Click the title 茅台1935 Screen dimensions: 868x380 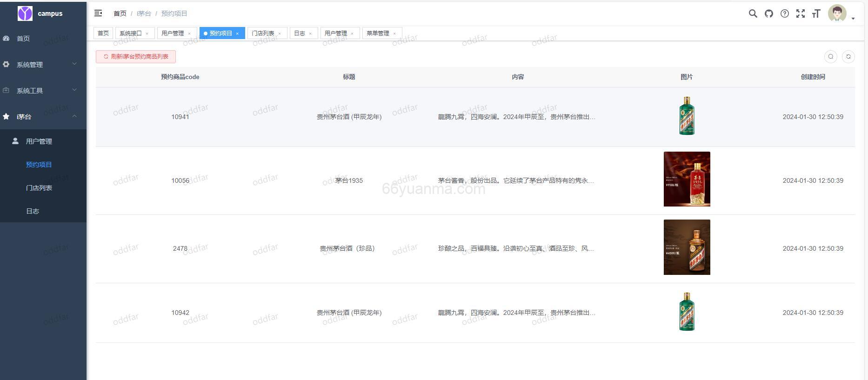coord(349,180)
